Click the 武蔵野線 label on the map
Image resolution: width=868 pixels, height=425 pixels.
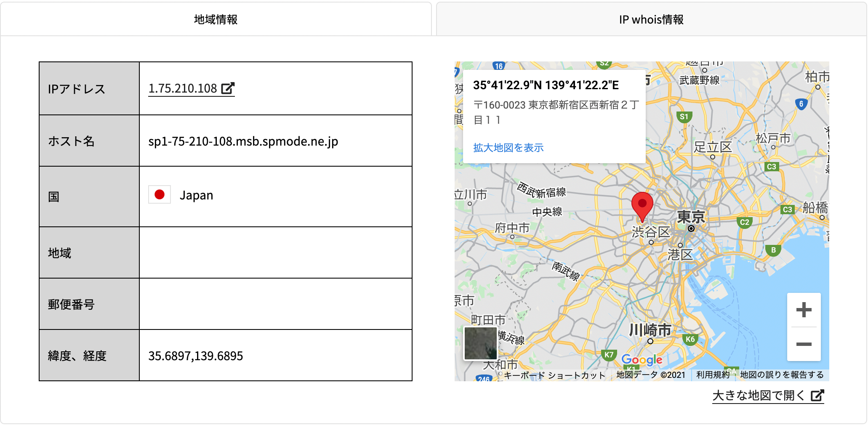click(x=699, y=80)
